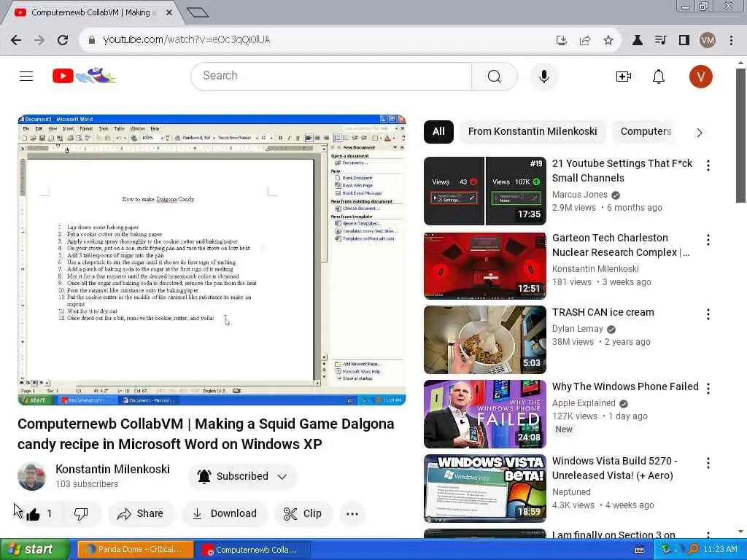The image size is (747, 560).
Task: Go to the YouTube home logo
Action: coord(84,76)
